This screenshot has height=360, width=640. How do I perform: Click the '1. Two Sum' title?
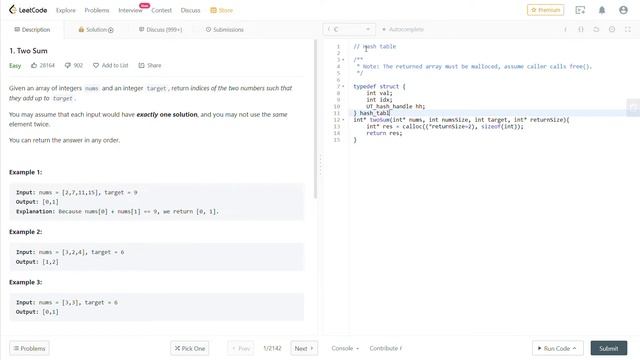pyautogui.click(x=28, y=51)
